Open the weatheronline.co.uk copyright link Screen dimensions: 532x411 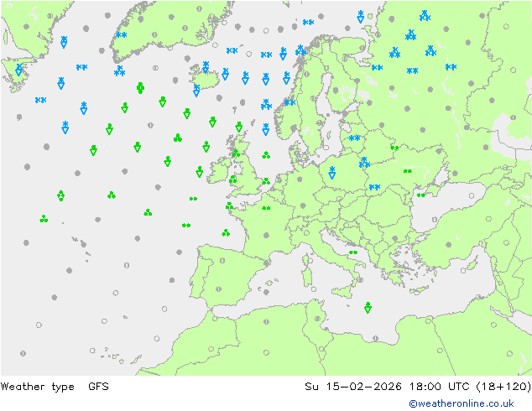click(x=461, y=403)
